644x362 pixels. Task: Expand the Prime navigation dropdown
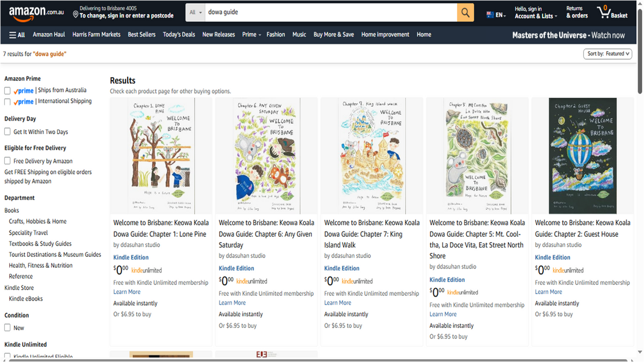point(251,35)
